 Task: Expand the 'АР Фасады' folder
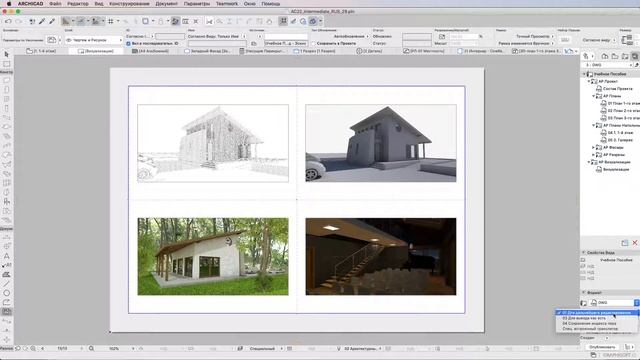click(x=593, y=147)
